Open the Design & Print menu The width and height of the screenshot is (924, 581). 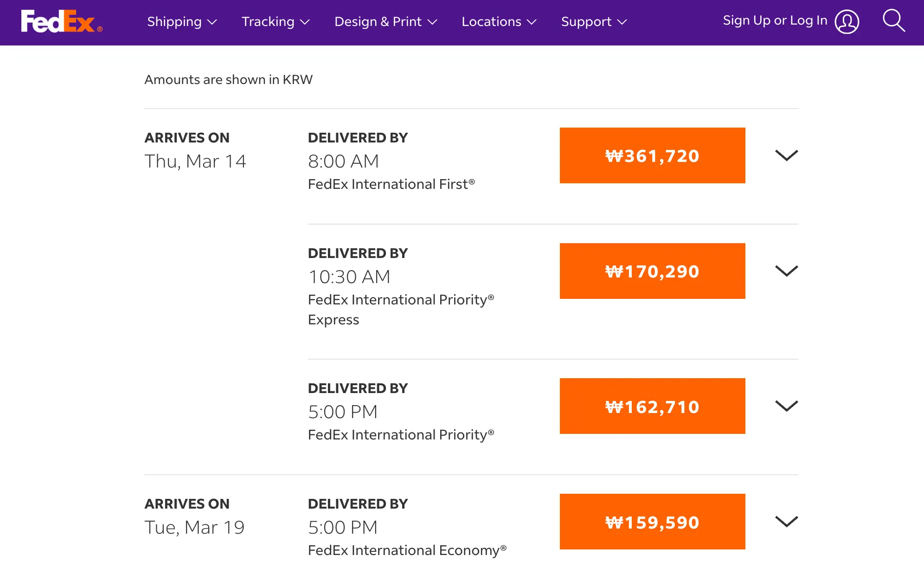click(378, 21)
